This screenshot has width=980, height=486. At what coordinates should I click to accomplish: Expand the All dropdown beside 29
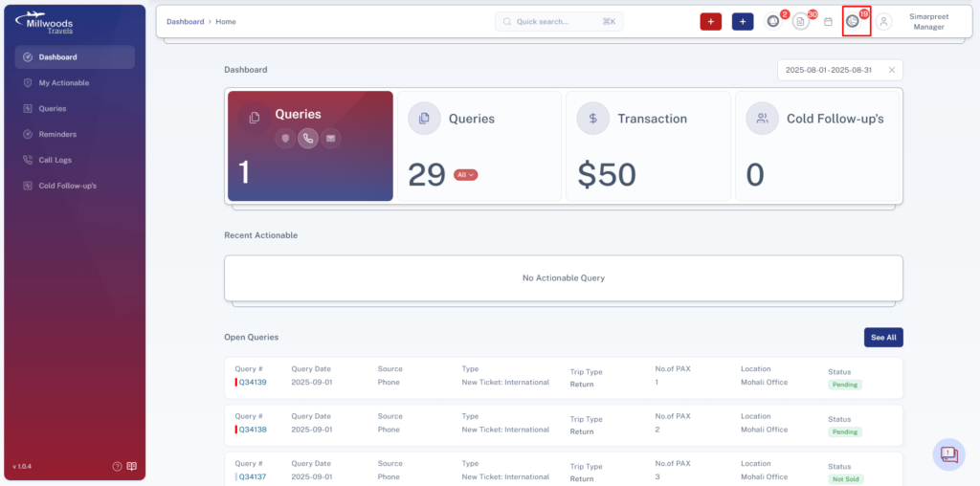tap(466, 175)
